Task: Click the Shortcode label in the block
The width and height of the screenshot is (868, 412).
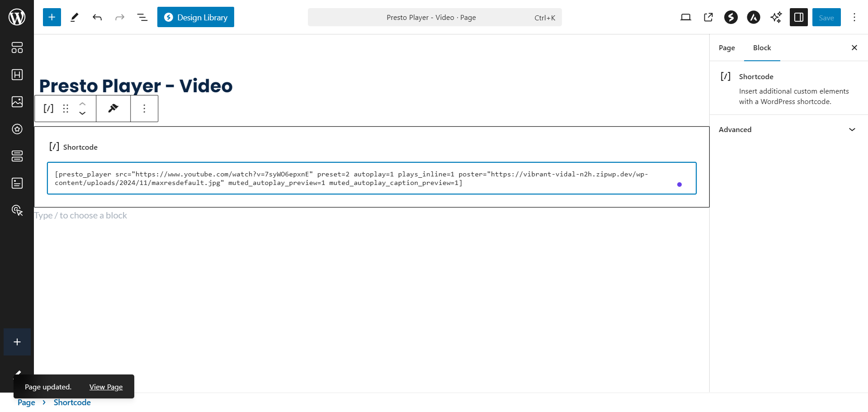Action: point(80,147)
